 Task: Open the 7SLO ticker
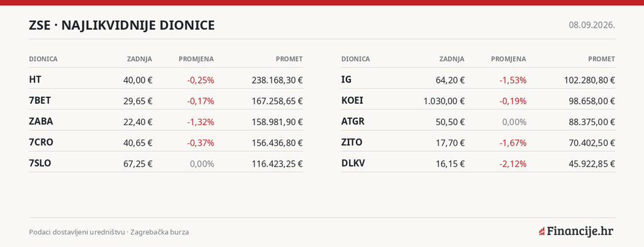[x=40, y=163]
